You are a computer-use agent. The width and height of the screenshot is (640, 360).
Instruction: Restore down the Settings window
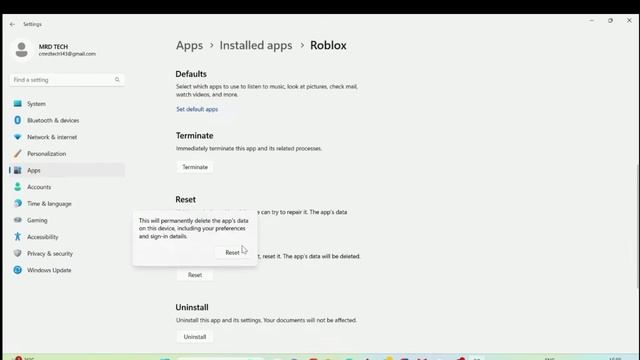610,21
